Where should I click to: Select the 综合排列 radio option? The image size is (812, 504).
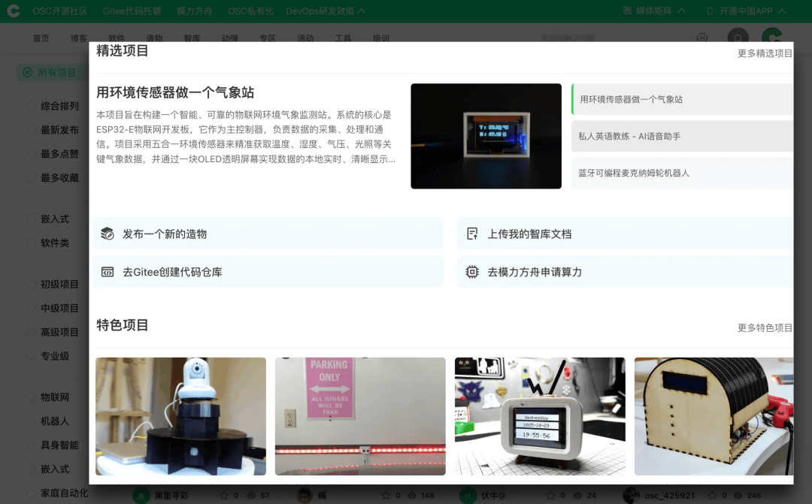pyautogui.click(x=31, y=106)
